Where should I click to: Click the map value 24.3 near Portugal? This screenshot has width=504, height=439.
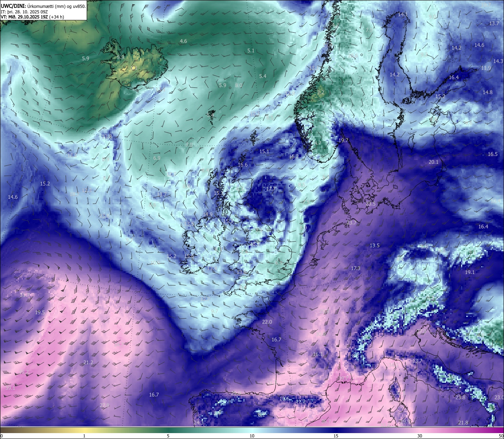click(199, 422)
